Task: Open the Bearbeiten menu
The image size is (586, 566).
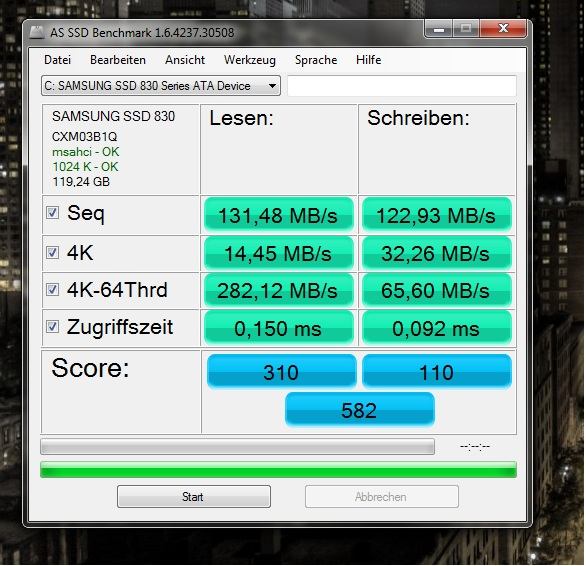Action: coord(118,60)
